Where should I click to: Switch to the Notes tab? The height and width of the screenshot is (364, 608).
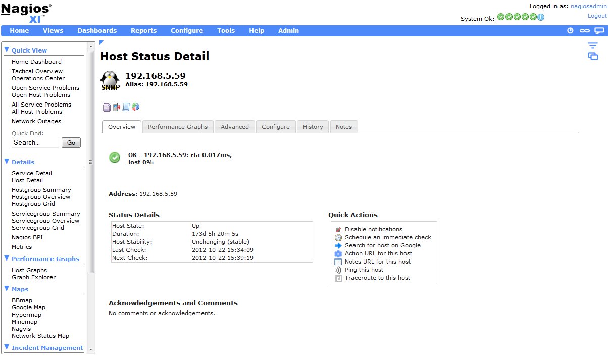click(x=344, y=127)
